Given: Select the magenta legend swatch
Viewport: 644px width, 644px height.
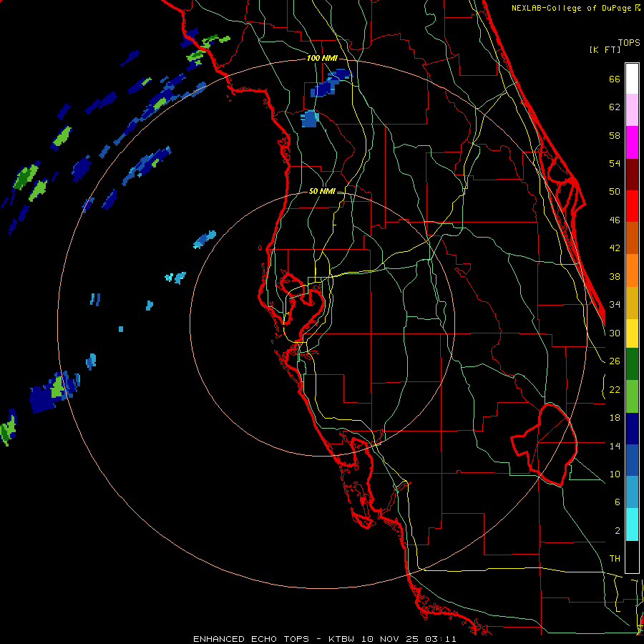Looking at the screenshot, I should [632, 142].
